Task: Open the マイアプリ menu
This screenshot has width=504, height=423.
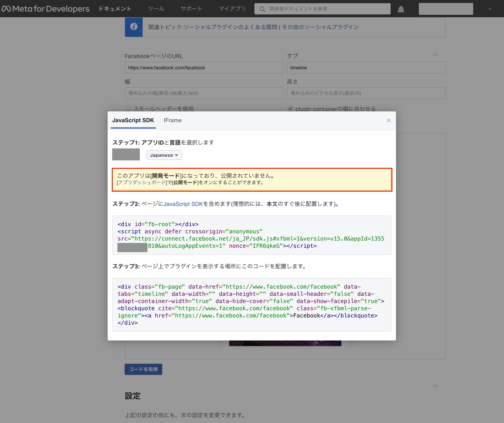Action: point(232,9)
